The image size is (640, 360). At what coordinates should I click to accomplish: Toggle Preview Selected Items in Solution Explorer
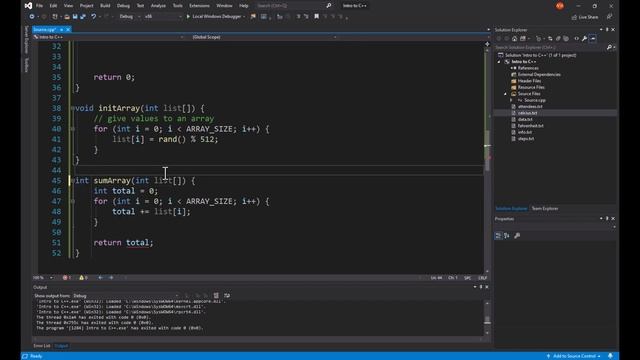(593, 39)
